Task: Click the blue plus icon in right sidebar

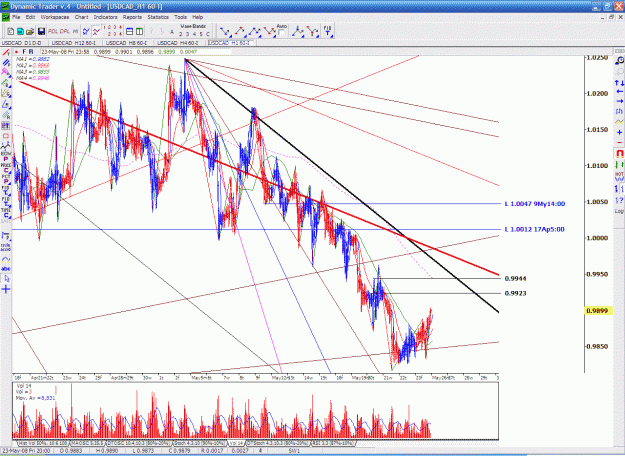Action: point(619,132)
